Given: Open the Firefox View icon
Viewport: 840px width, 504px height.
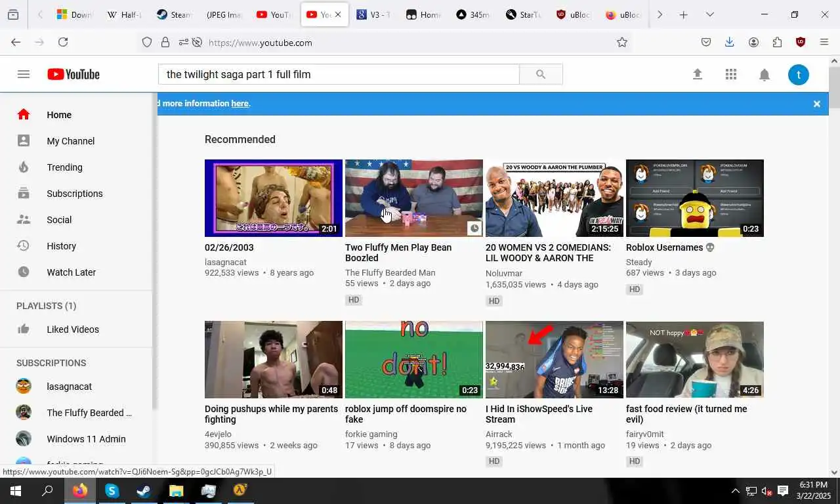Looking at the screenshot, I should tap(13, 14).
